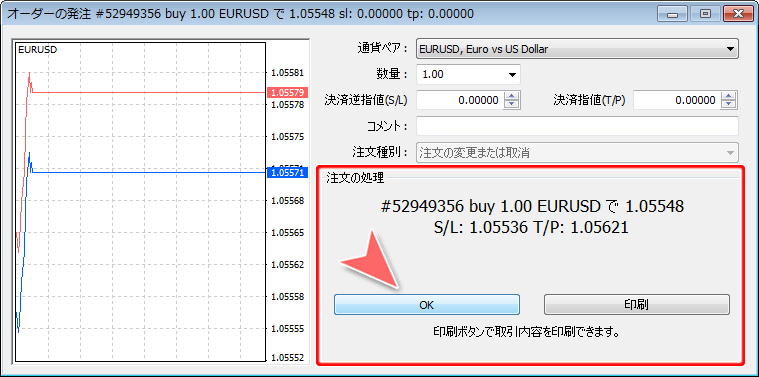This screenshot has width=759, height=377.
Task: Decrease the 決済指値(T/P) value with down arrow
Action: coord(729,105)
